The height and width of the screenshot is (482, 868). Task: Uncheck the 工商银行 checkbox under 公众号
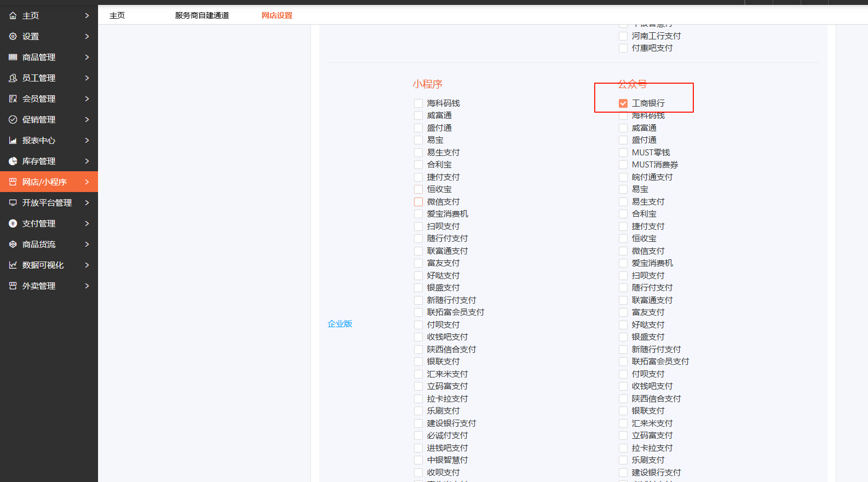[623, 103]
